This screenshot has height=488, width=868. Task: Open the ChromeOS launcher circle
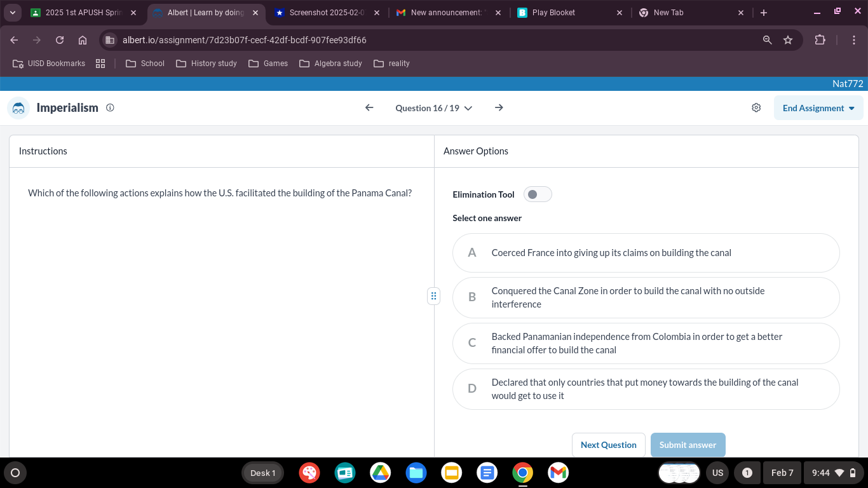pos(15,473)
